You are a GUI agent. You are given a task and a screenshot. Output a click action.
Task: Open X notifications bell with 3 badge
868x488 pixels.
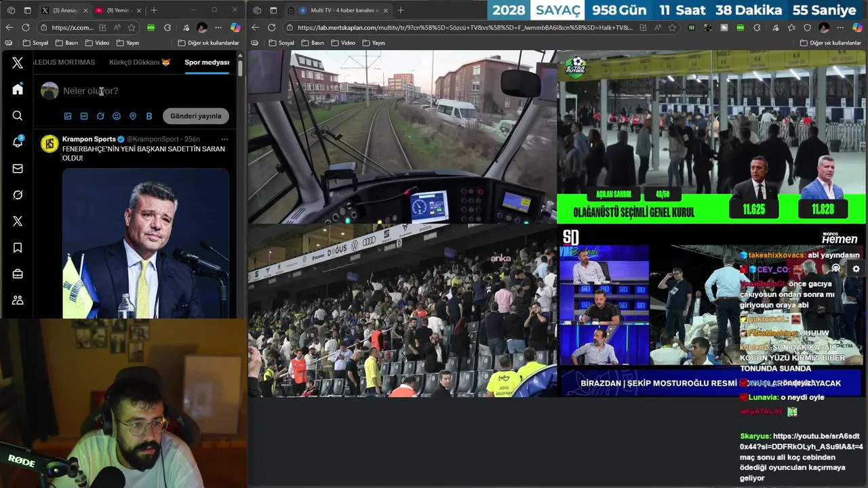(18, 142)
